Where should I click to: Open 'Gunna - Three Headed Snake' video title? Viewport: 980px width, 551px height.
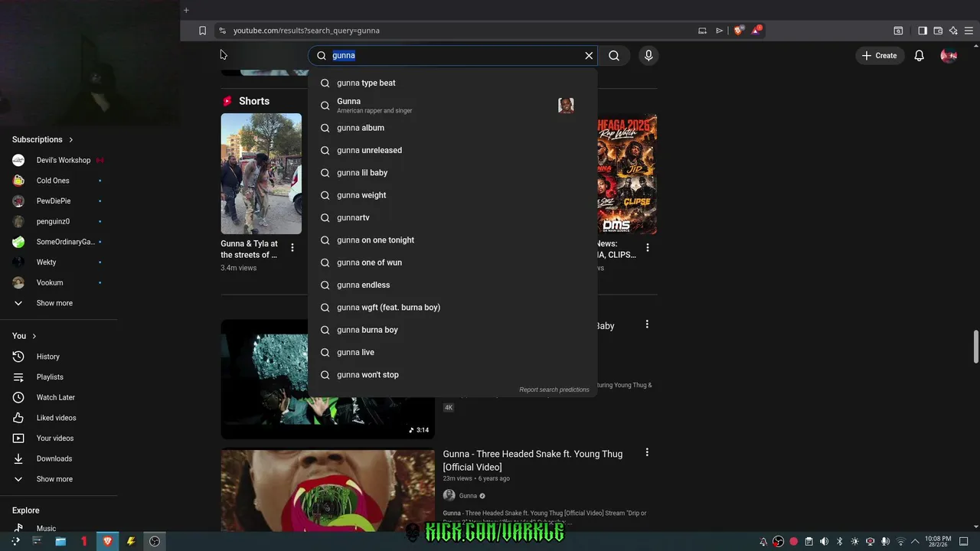click(x=533, y=460)
